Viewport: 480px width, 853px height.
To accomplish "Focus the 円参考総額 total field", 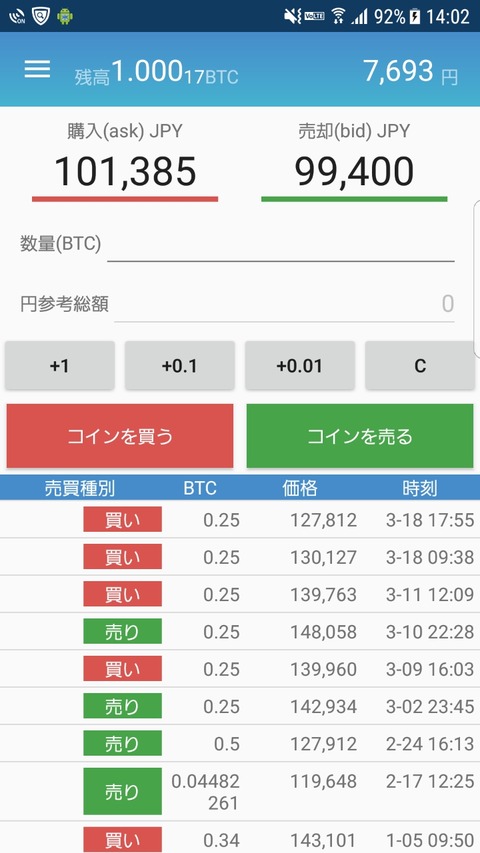I will tap(284, 304).
